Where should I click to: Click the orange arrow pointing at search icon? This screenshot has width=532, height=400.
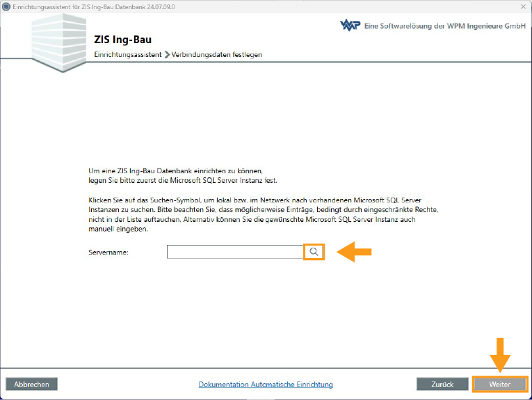click(x=354, y=253)
